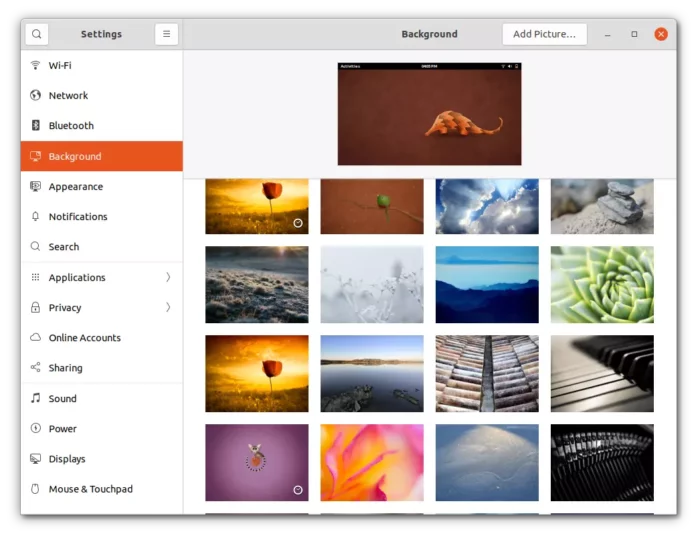This screenshot has height=540, width=700.
Task: Click the clock badge on poppy wallpaper
Action: point(298,223)
